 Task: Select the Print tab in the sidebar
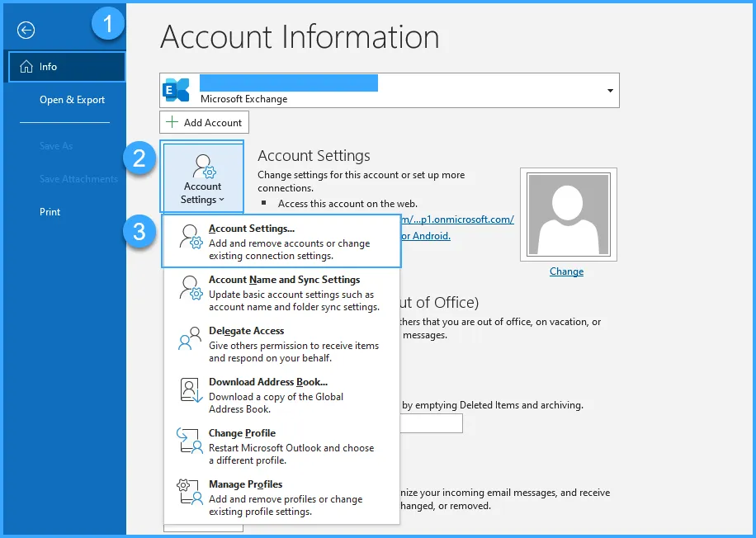[50, 211]
